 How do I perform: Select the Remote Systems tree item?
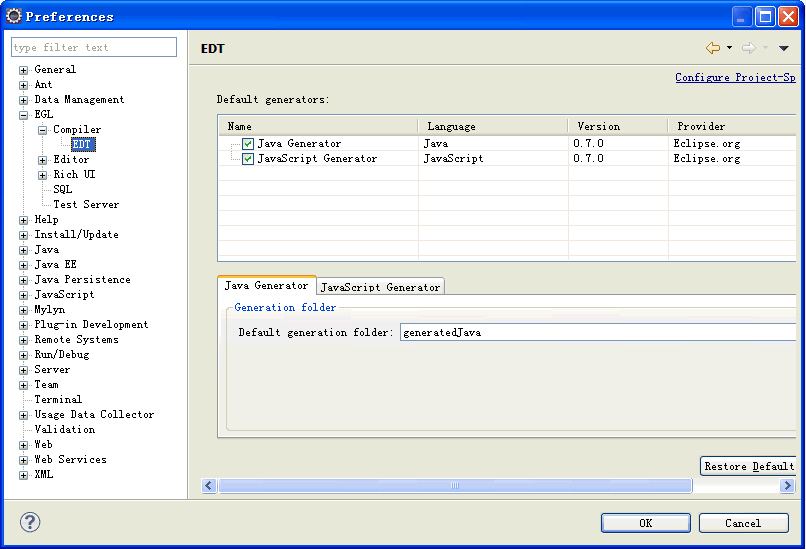click(x=76, y=339)
